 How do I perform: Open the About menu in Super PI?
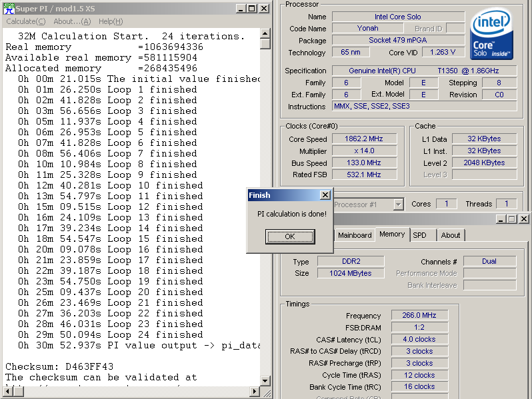tap(72, 21)
